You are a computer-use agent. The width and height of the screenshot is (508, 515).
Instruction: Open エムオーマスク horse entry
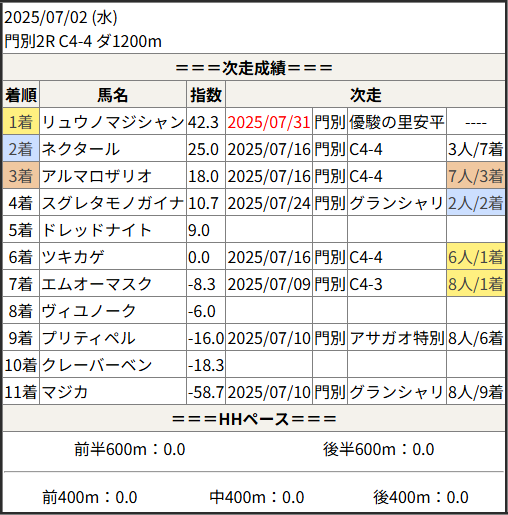(x=97, y=284)
